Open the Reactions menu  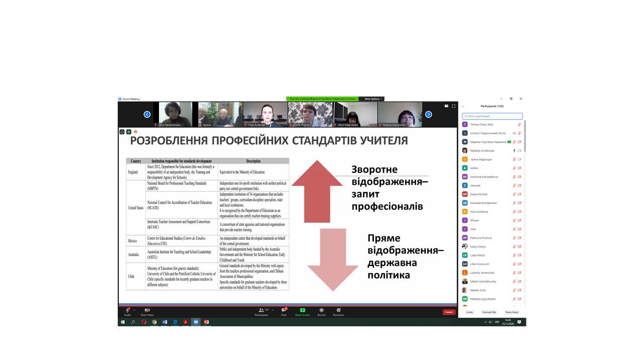click(x=339, y=311)
